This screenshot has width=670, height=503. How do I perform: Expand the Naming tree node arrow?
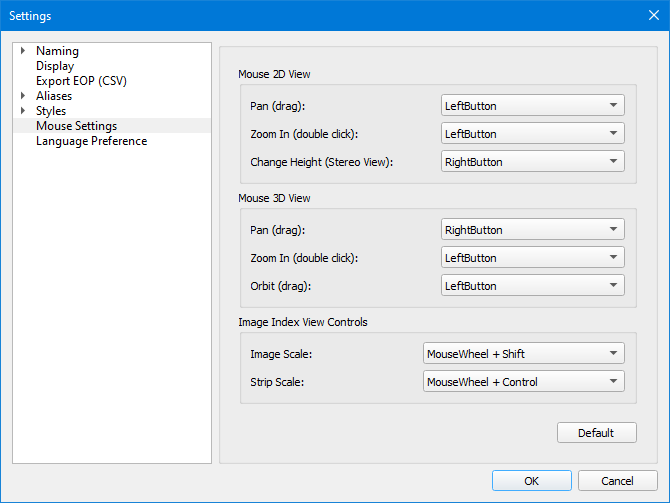coord(22,51)
